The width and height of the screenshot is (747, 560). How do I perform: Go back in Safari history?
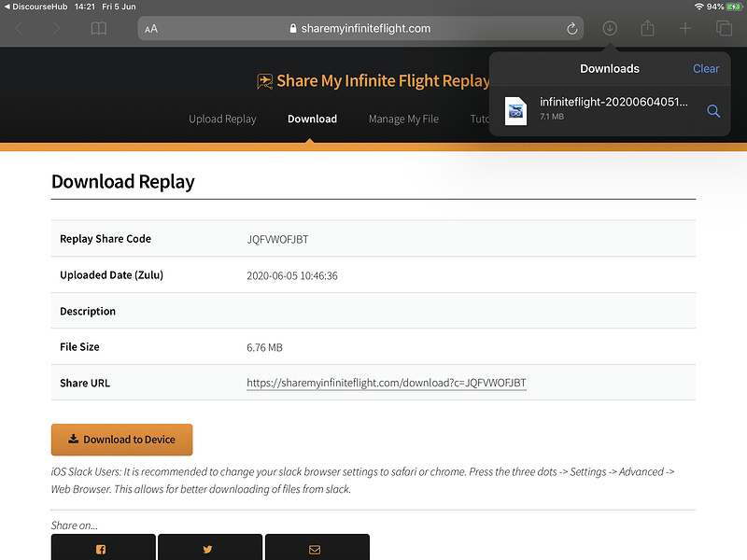pos(19,29)
